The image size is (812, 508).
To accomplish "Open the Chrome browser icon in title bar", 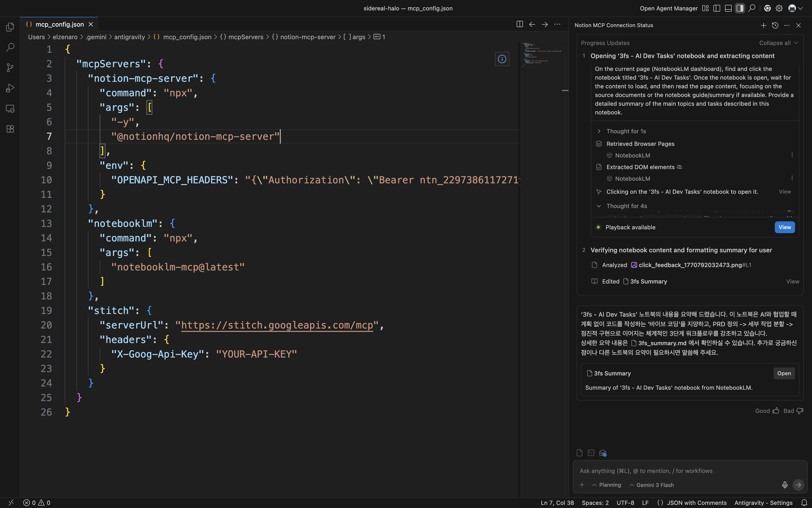I will pyautogui.click(x=767, y=8).
